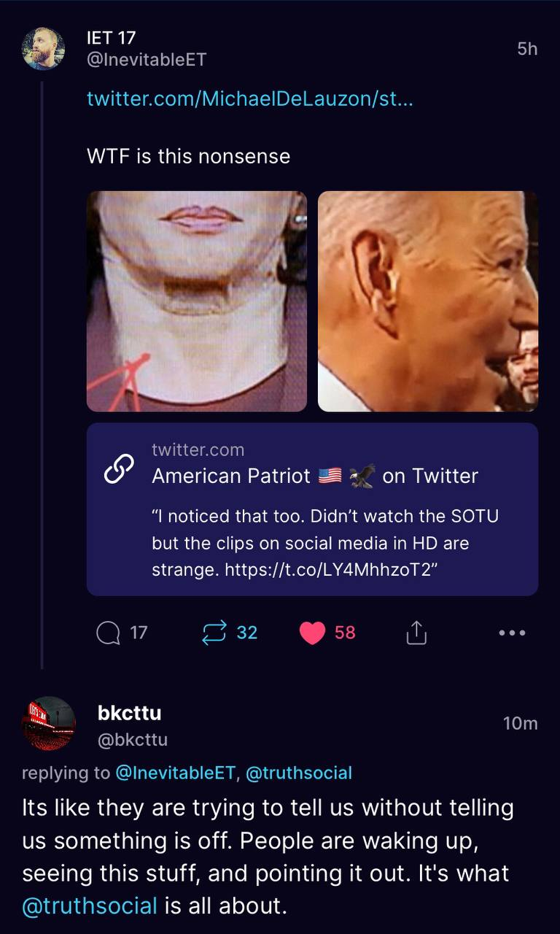
Task: Open the bkcttu display name
Action: (x=130, y=713)
